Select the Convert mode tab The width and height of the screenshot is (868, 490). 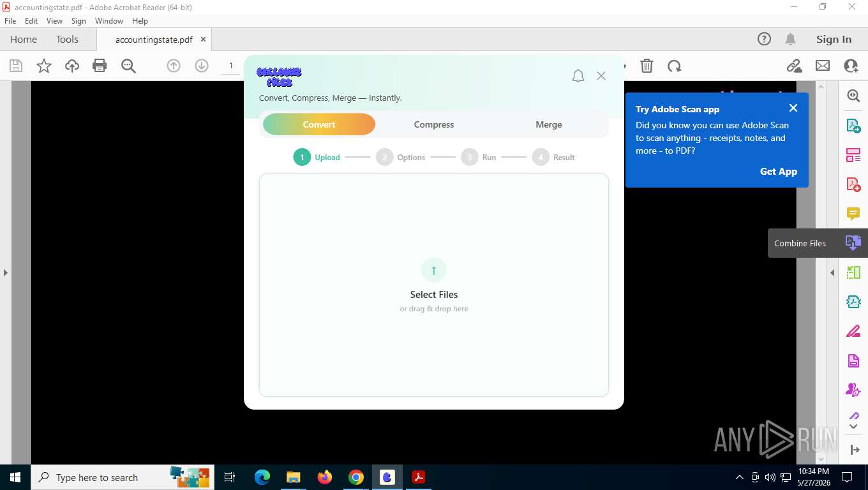[319, 124]
